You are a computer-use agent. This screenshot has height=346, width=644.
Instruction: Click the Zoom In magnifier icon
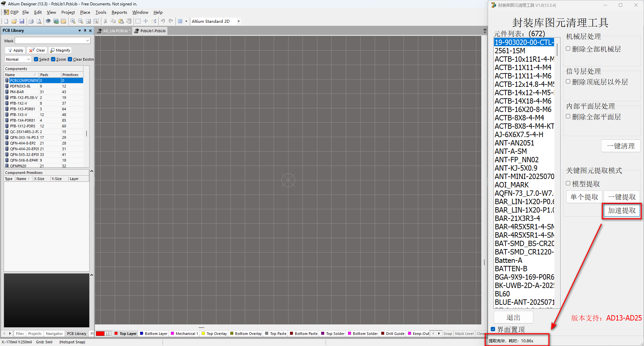[x=73, y=21]
